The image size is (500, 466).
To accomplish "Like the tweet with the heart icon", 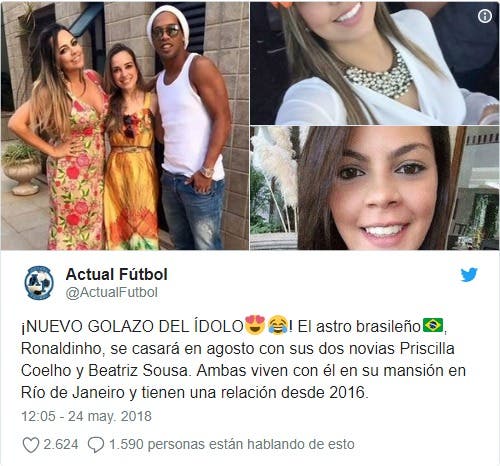I will click(31, 445).
